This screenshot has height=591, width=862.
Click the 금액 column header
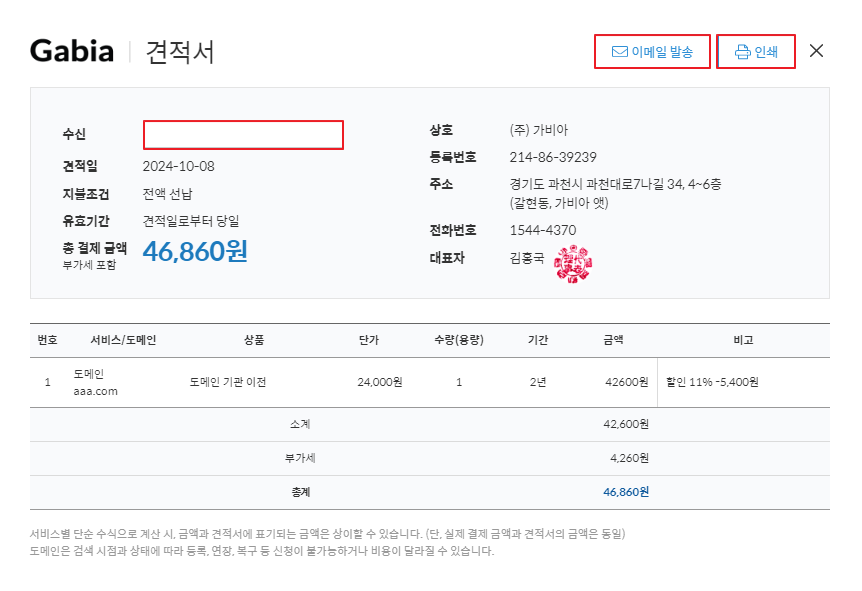pos(614,340)
